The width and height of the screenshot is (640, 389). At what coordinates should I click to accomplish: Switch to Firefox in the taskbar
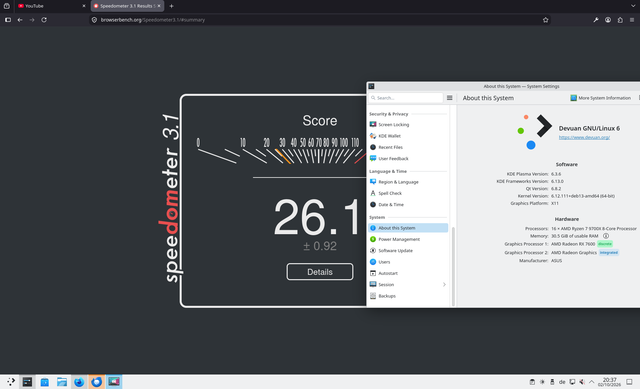click(79, 382)
